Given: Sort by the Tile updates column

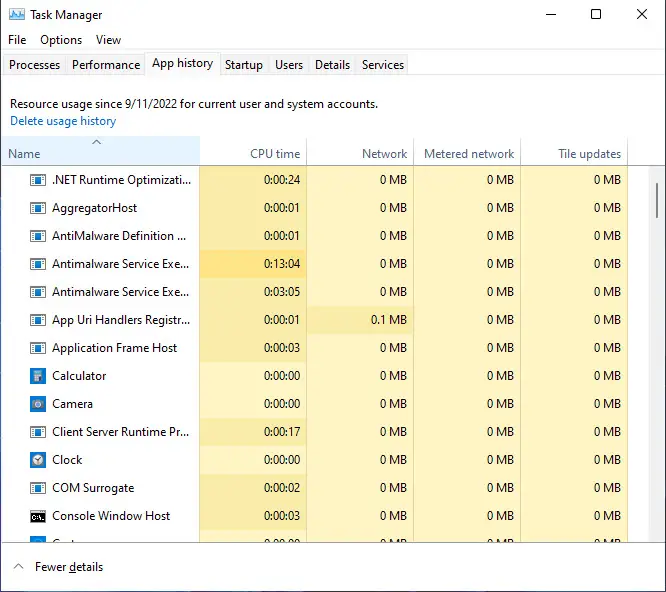Looking at the screenshot, I should (x=589, y=154).
